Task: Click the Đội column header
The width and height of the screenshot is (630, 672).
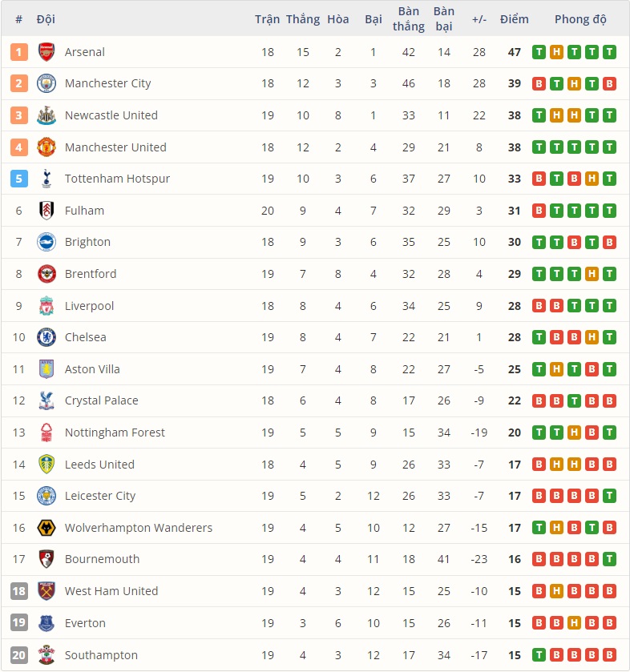Action: point(46,18)
